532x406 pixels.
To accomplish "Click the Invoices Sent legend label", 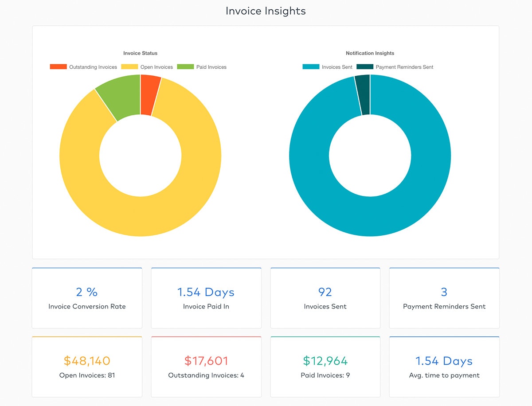I will [x=337, y=67].
